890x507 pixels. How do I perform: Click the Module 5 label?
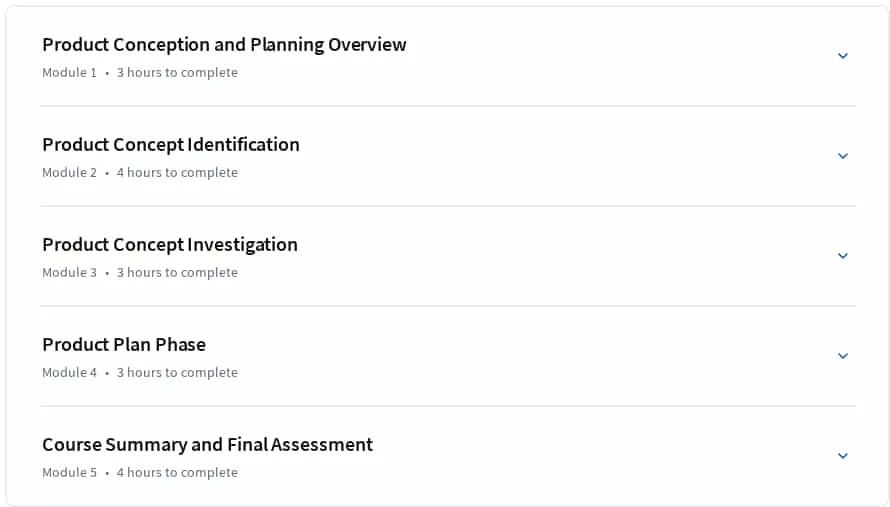[69, 472]
